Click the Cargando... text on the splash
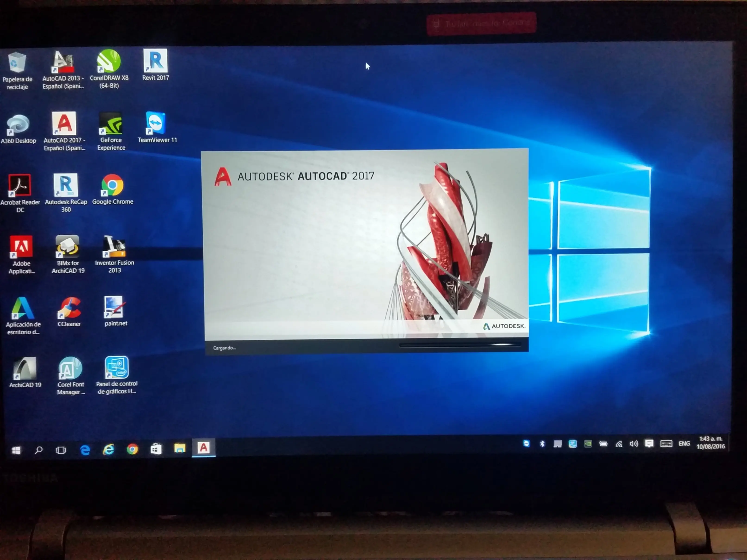 coord(225,348)
